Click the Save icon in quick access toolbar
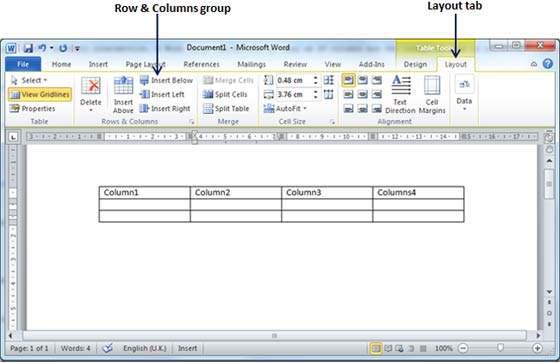 click(x=28, y=48)
